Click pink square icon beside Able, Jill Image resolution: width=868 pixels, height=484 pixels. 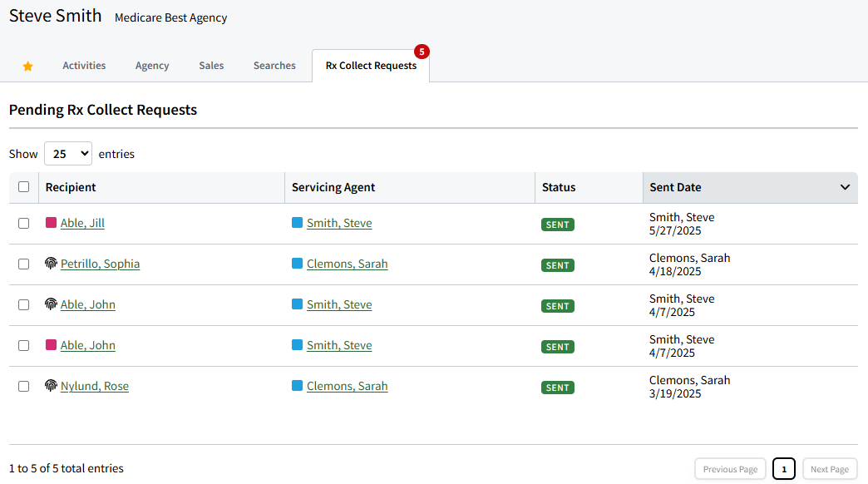[51, 223]
